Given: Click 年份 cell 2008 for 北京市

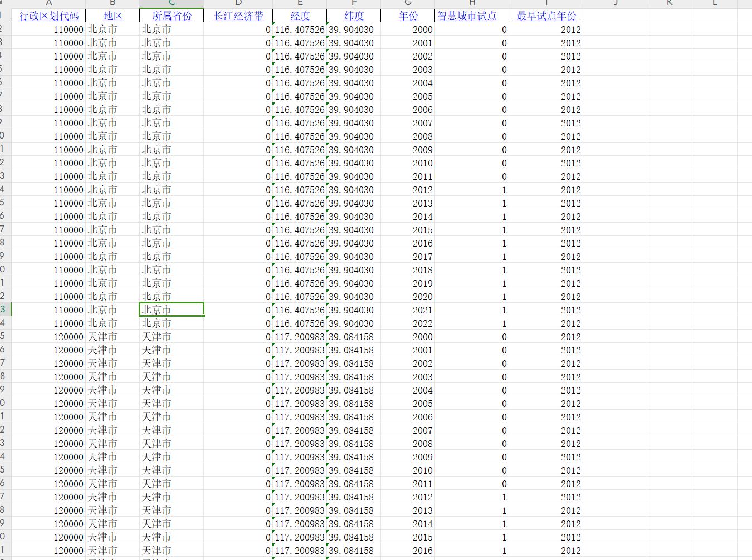Looking at the screenshot, I should click(x=408, y=136).
